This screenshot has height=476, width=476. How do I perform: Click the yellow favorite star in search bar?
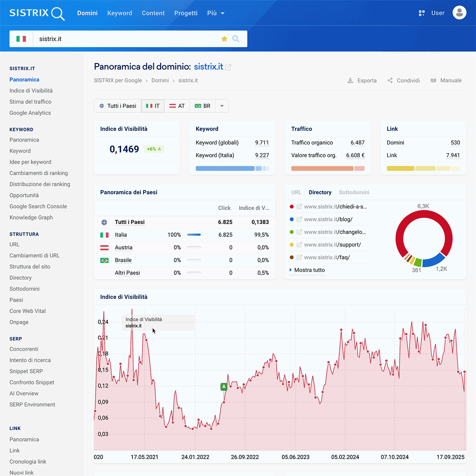224,39
